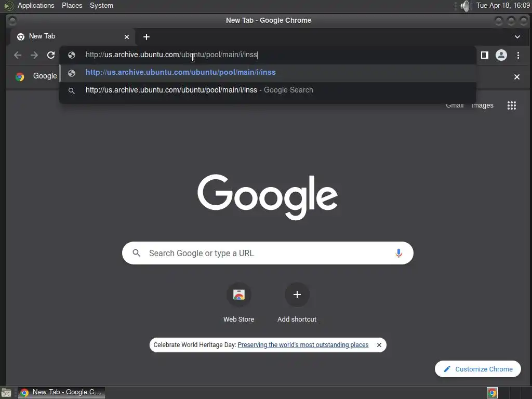The width and height of the screenshot is (532, 399).
Task: Click inside the address bar text
Action: click(171, 55)
